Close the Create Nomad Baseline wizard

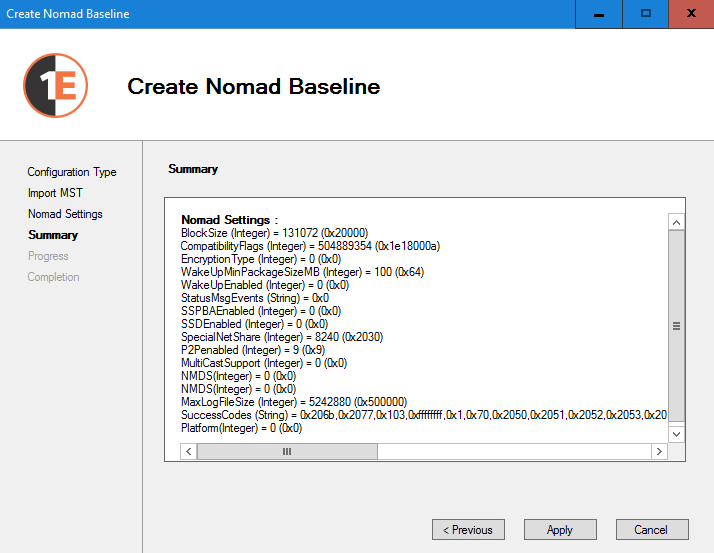691,14
